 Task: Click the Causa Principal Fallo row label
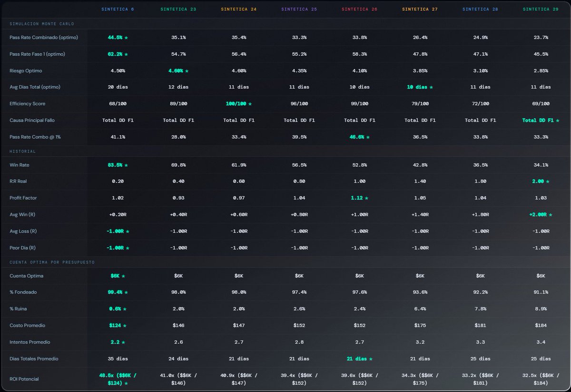point(32,120)
